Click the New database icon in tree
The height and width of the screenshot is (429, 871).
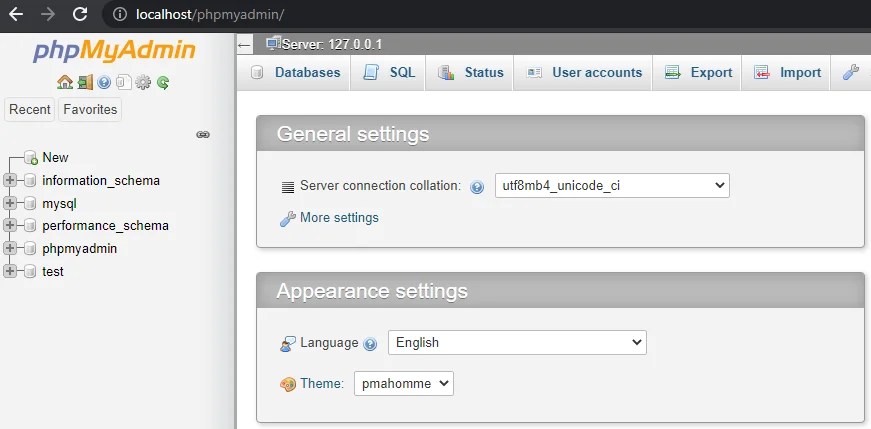pyautogui.click(x=31, y=158)
